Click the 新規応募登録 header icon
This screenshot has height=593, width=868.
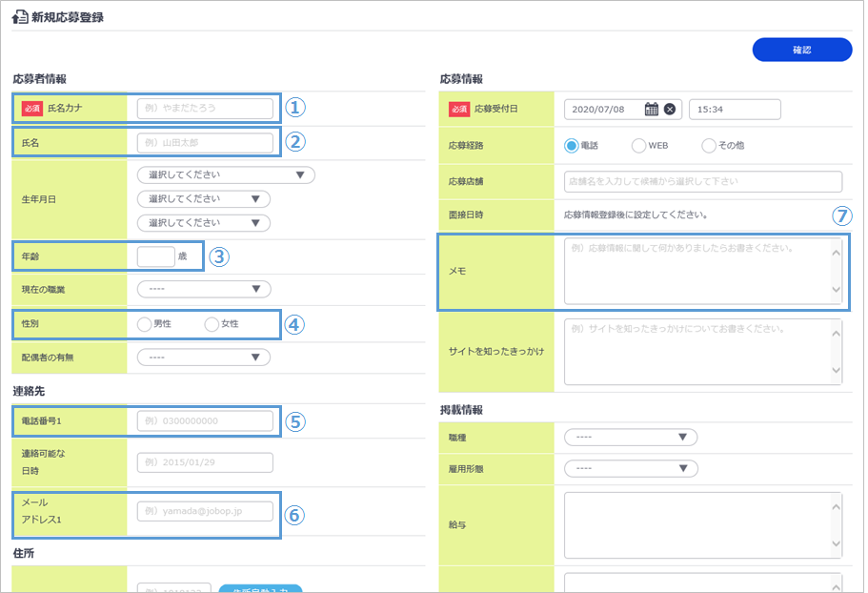(x=19, y=18)
